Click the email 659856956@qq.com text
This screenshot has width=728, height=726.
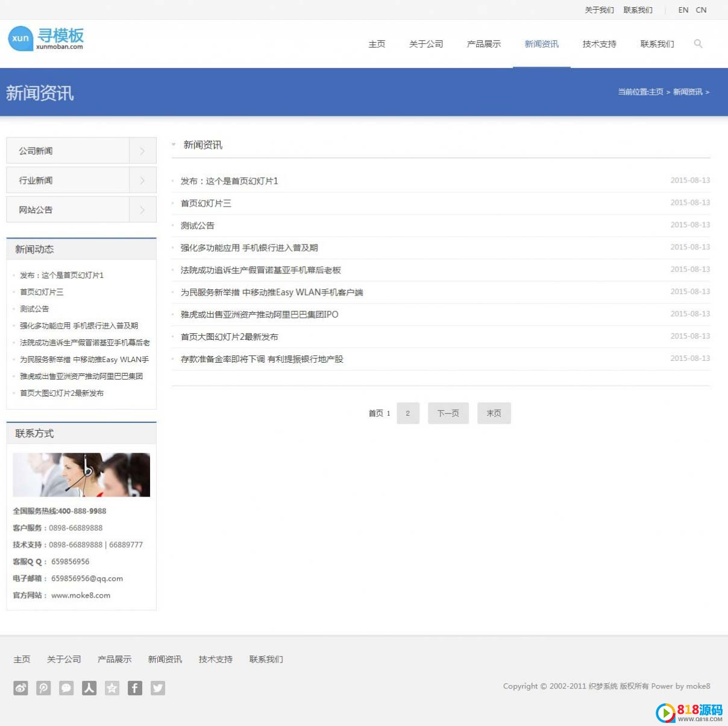pos(87,578)
